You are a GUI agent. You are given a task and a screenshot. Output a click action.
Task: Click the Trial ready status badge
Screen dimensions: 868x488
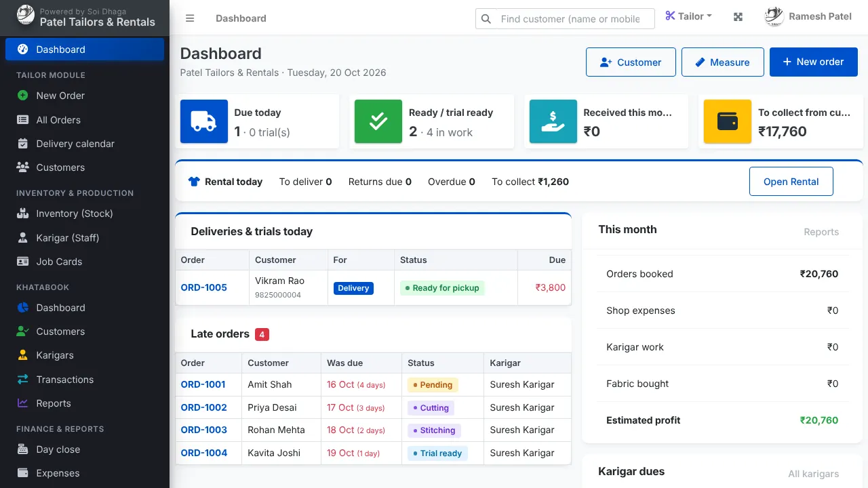click(437, 453)
